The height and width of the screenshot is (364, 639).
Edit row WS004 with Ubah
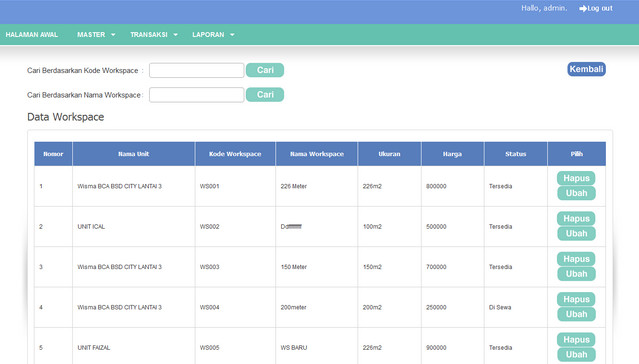(576, 314)
